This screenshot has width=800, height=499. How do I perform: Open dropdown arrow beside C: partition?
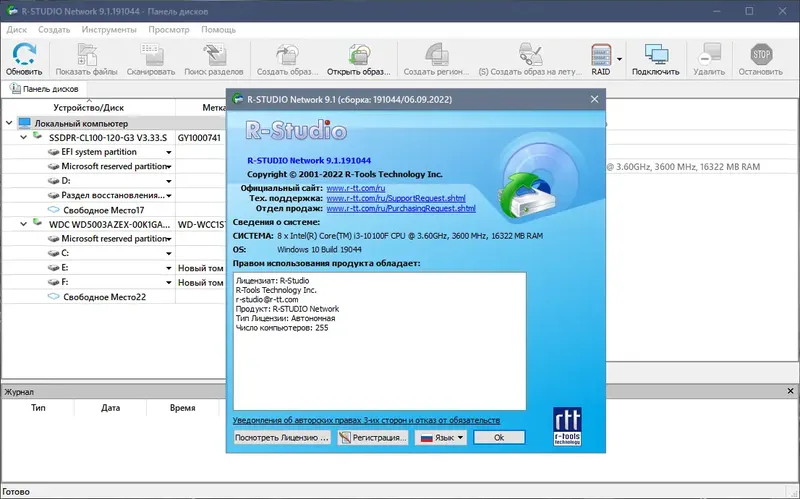tap(169, 254)
